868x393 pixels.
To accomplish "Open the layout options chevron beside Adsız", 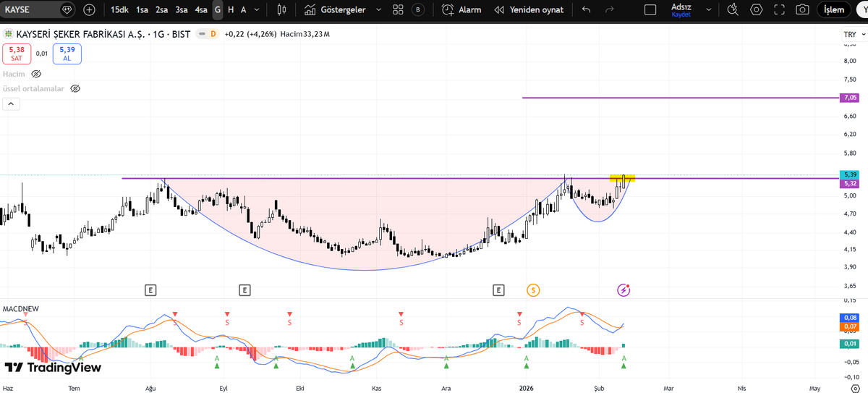I will click(x=708, y=10).
